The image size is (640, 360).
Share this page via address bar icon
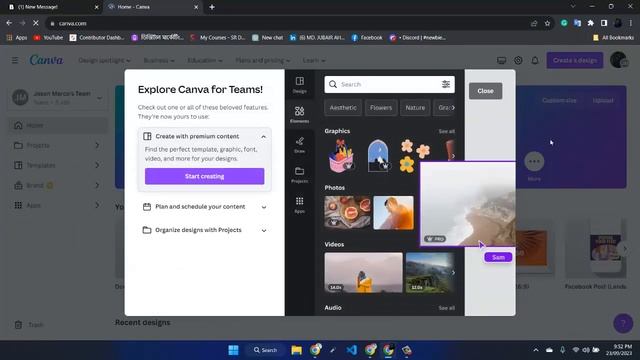coord(534,23)
